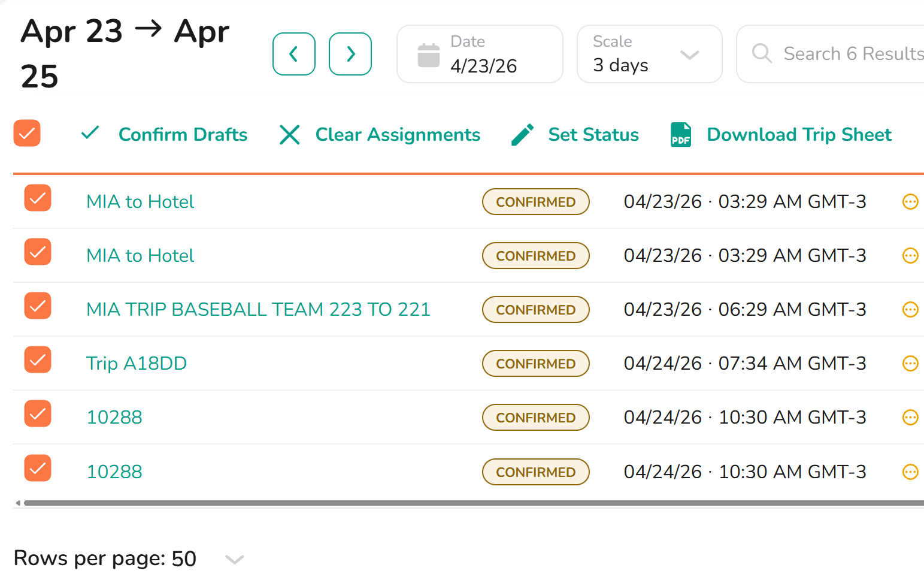Uncheck the Trip A18DD row checkbox

(38, 360)
